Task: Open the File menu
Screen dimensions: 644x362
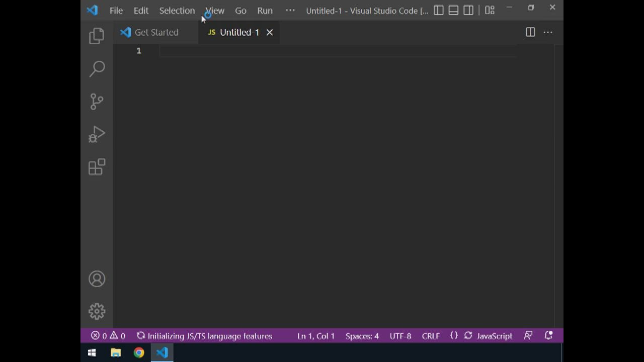Action: 116,11
